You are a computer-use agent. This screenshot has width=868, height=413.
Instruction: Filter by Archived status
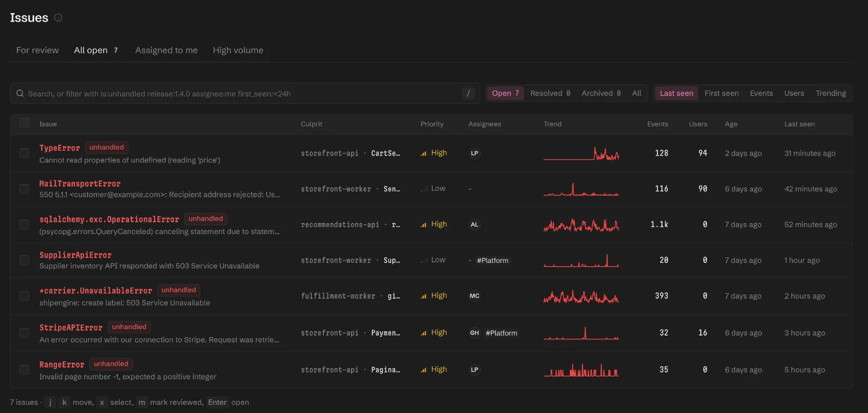(x=601, y=93)
